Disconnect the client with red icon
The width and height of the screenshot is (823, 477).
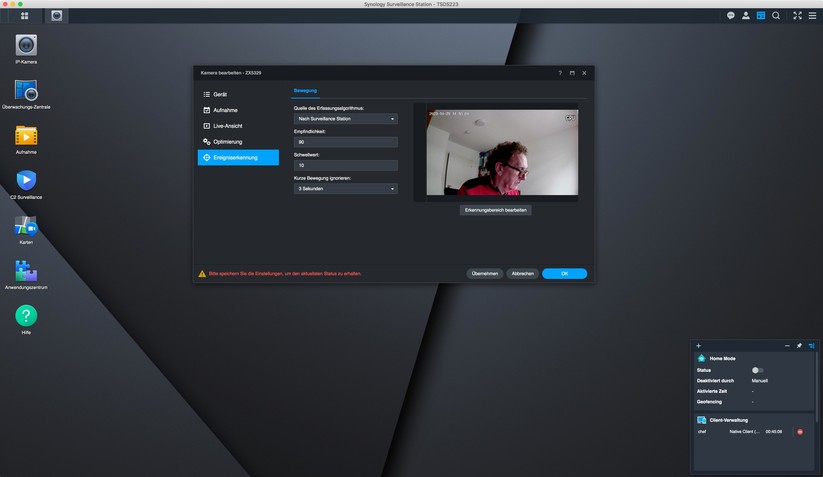point(800,432)
